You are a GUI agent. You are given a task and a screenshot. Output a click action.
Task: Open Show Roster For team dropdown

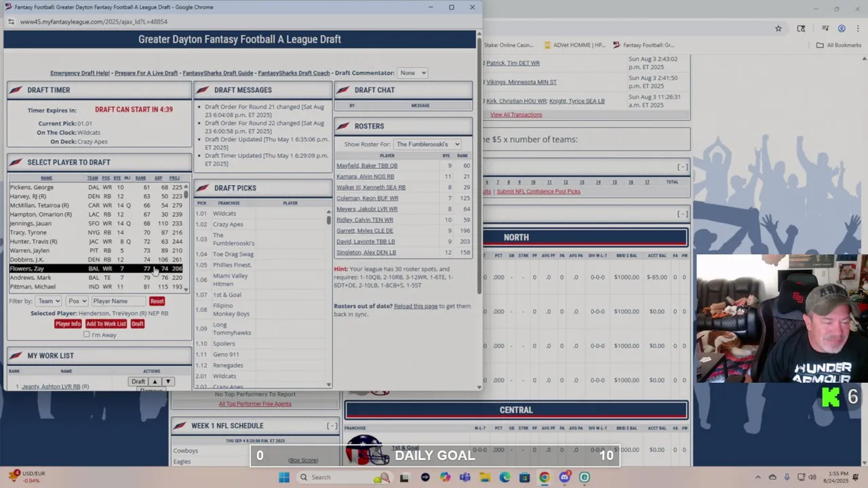[x=427, y=144]
